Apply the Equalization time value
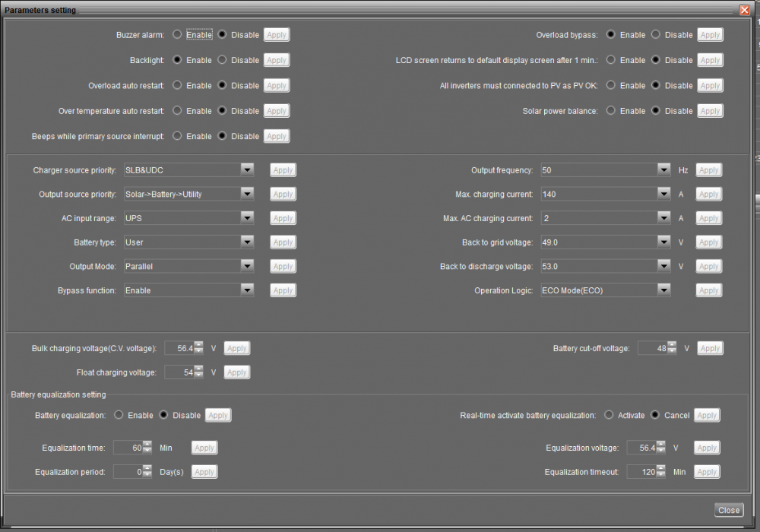Screen dimensions: 760x532 click(204, 448)
